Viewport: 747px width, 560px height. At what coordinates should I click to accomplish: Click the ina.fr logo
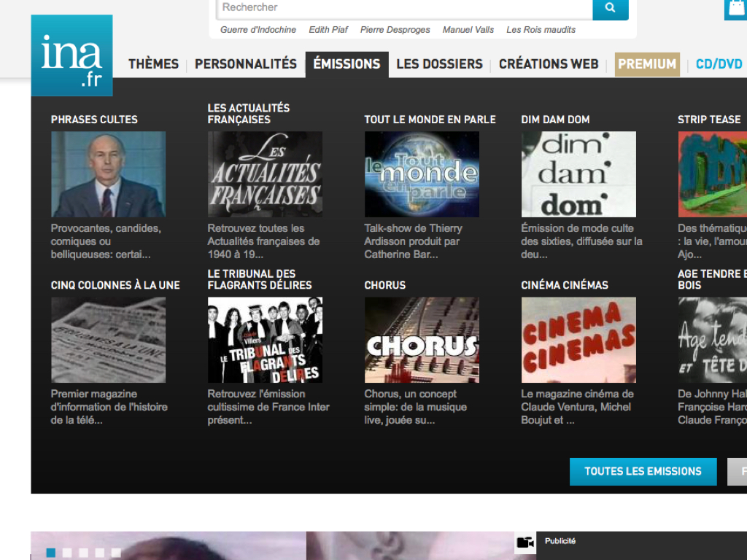(x=72, y=55)
